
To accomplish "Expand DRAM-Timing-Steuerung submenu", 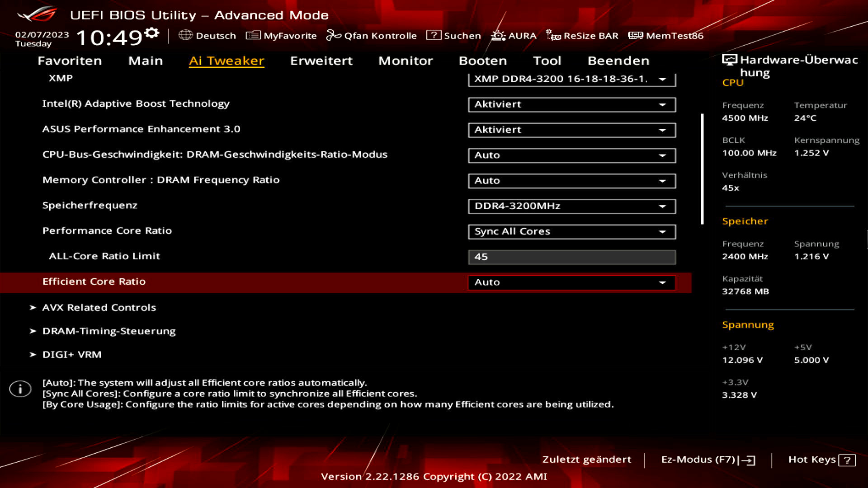I will coord(108,331).
